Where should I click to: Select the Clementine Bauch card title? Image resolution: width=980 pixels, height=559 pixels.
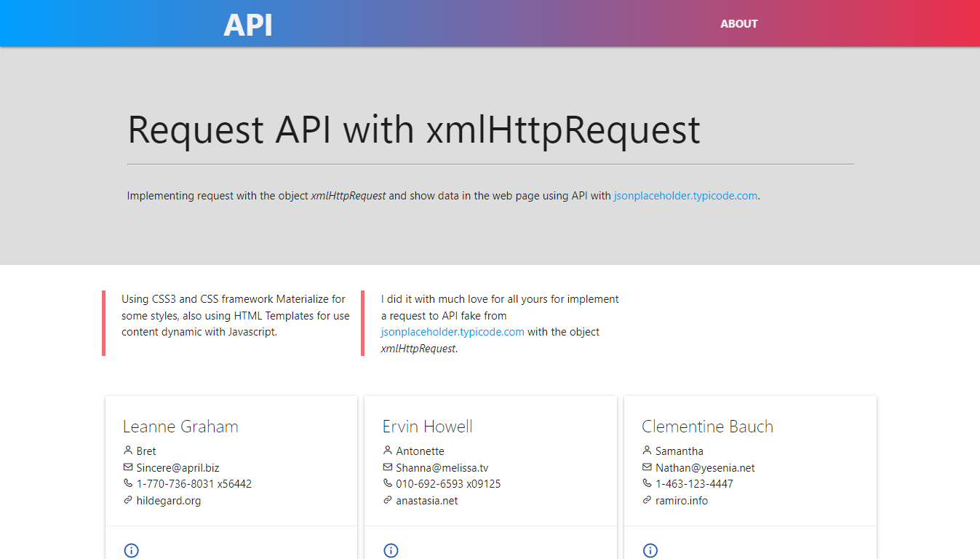tap(707, 427)
